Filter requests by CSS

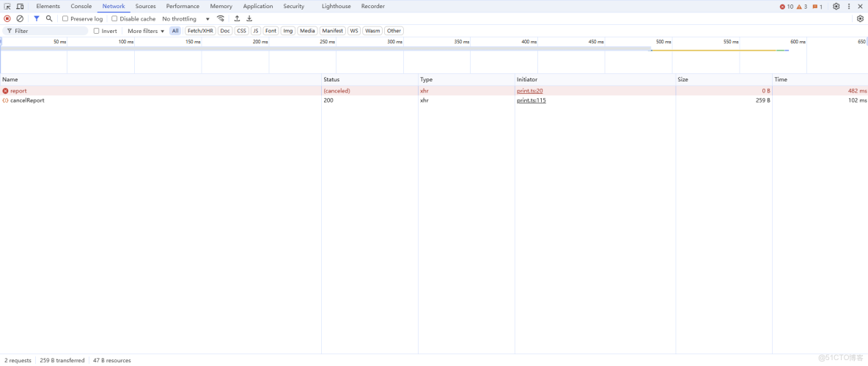pos(241,31)
